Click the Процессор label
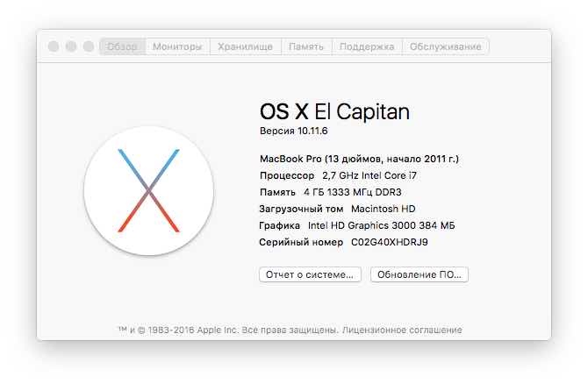Viewport: 588px width, 384px height. tap(287, 175)
